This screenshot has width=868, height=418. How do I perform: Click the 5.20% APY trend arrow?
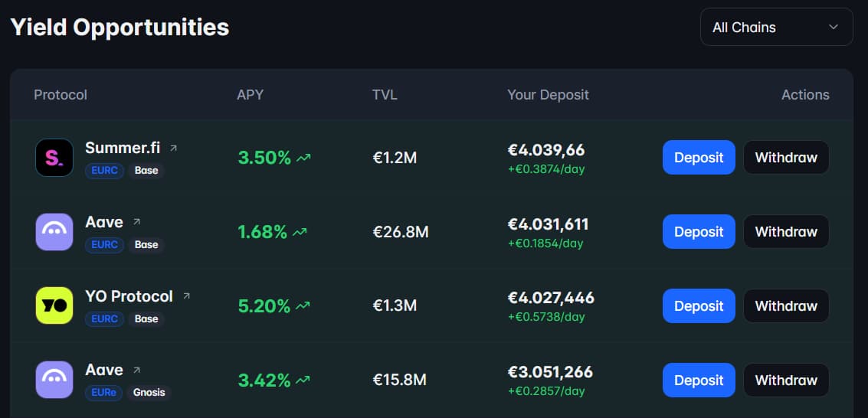[303, 306]
